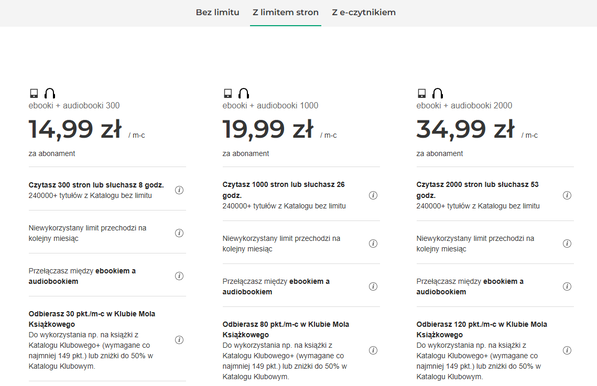
Task: Click 'Czytasz 2000 stron lub słuchasz 53 godz.' text
Action: click(477, 190)
